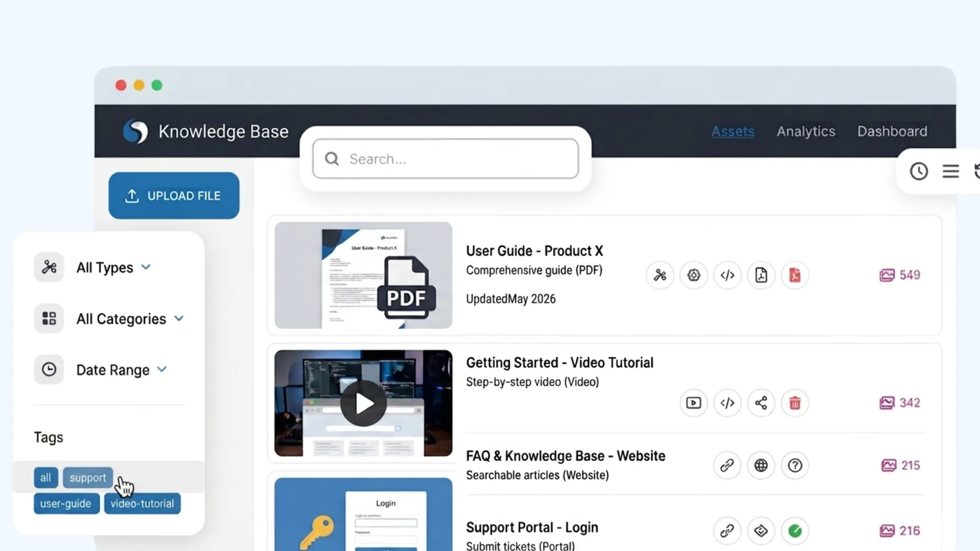Click the globe icon for FAQ Website
The image size is (980, 551).
click(761, 465)
